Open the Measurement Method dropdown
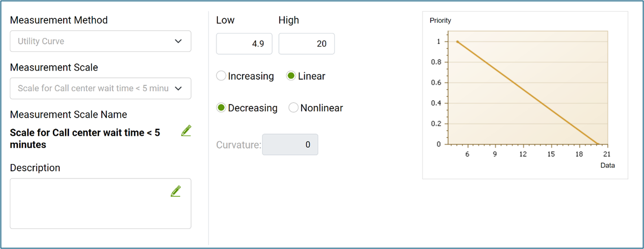 tap(100, 41)
